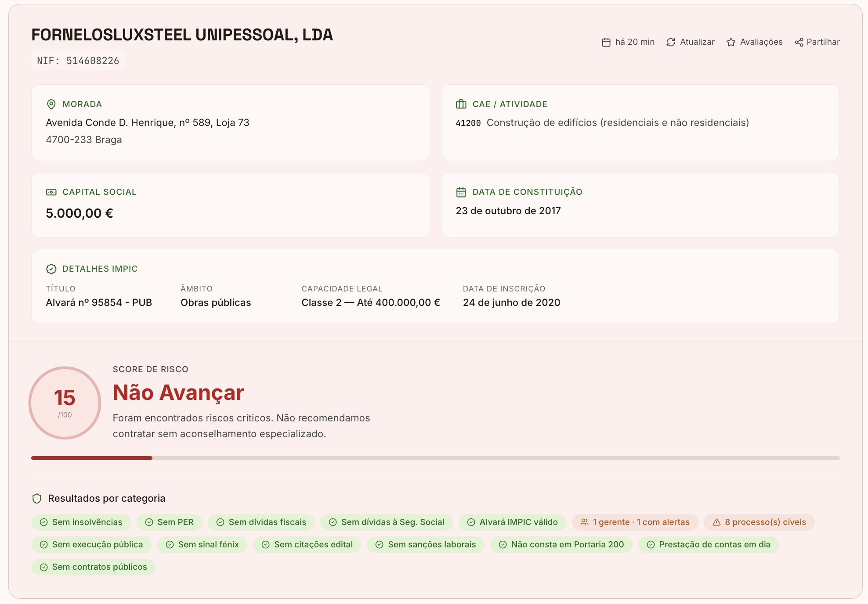Click the share nodes icon
Viewport: 868px width, 604px height.
[x=799, y=42]
